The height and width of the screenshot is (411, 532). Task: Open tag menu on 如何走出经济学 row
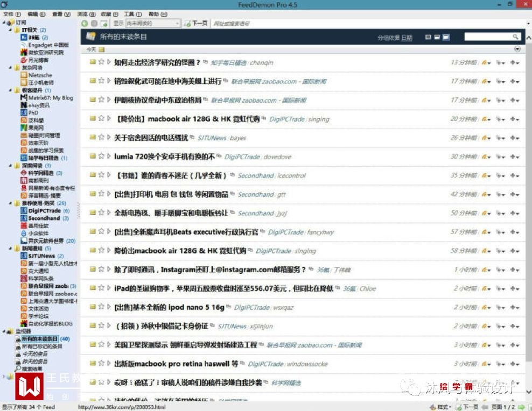[x=500, y=62]
